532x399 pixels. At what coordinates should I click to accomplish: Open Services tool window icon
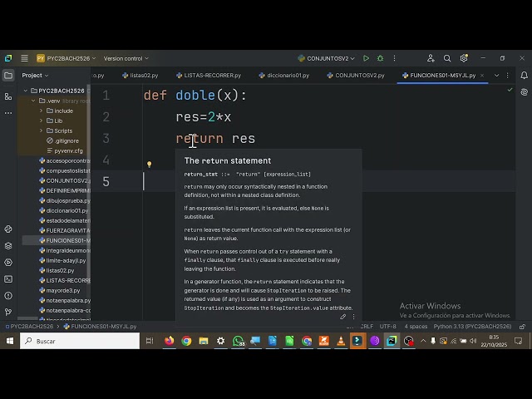coord(8,263)
